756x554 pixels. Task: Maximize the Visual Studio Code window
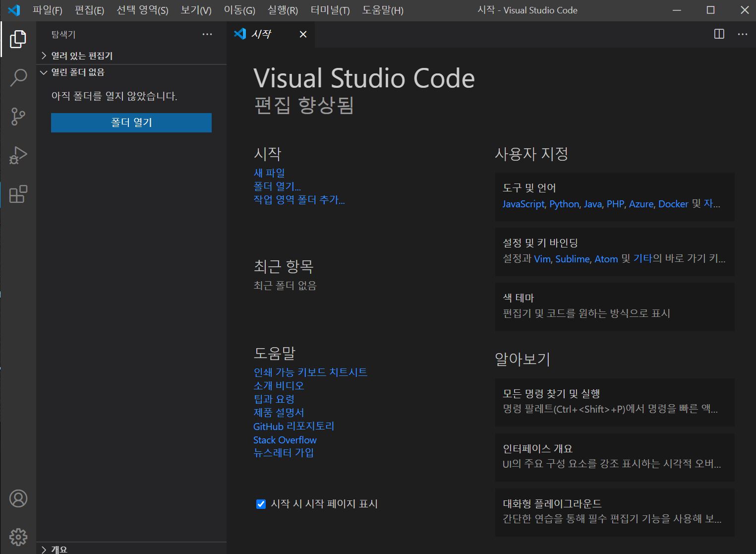[x=710, y=10]
